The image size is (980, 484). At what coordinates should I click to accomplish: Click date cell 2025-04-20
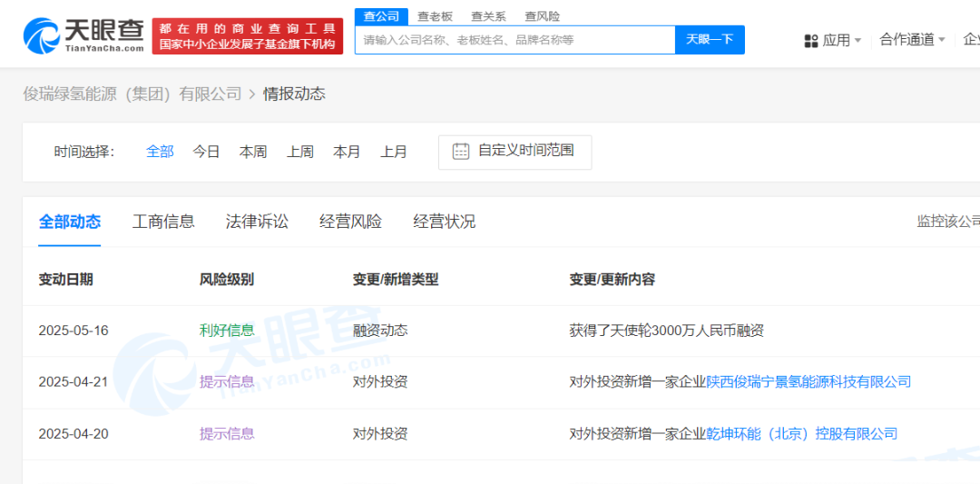pyautogui.click(x=73, y=433)
